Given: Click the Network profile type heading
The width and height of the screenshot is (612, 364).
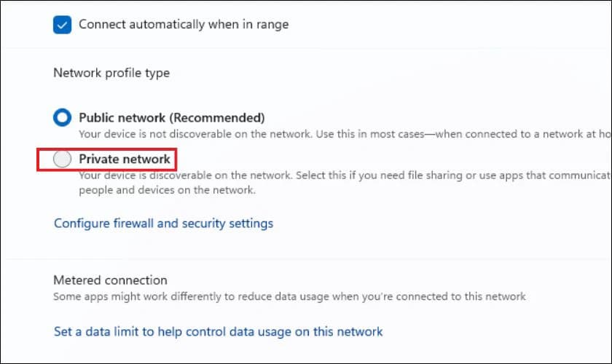Looking at the screenshot, I should [x=111, y=73].
